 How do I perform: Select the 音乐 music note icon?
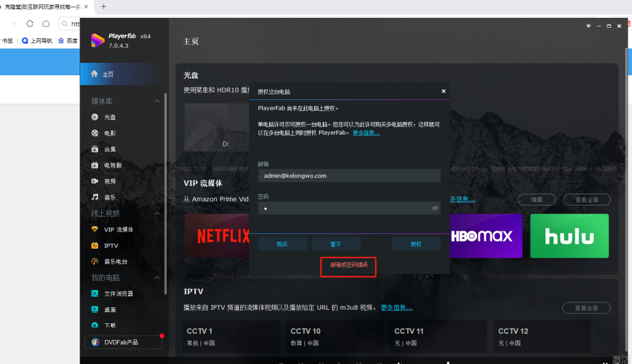point(94,197)
